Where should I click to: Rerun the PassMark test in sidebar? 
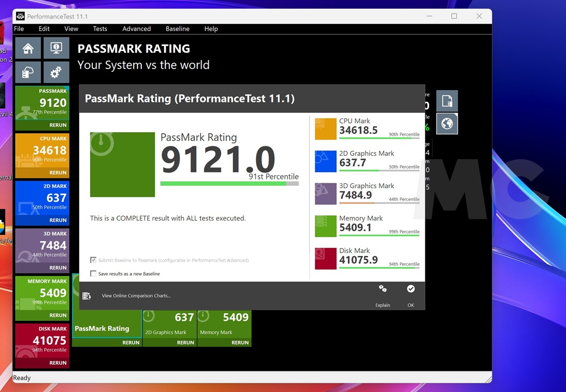pyautogui.click(x=58, y=125)
